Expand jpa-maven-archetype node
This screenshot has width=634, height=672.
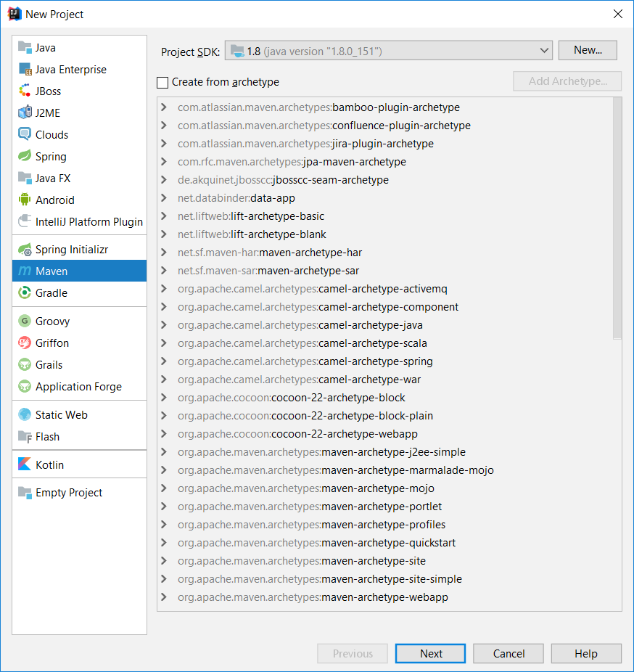coord(164,162)
